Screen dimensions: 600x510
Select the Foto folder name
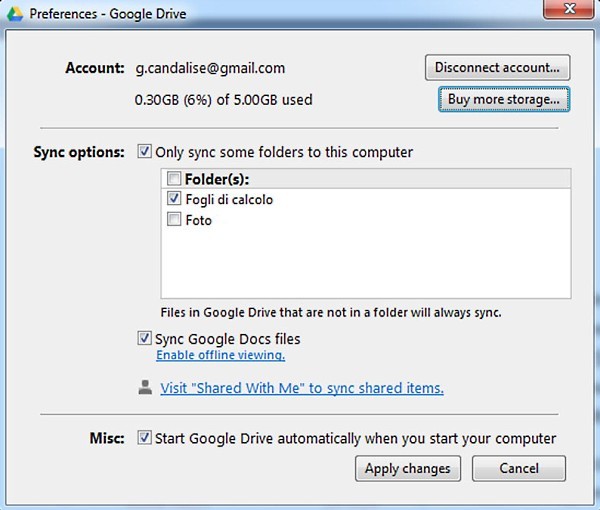tap(199, 220)
